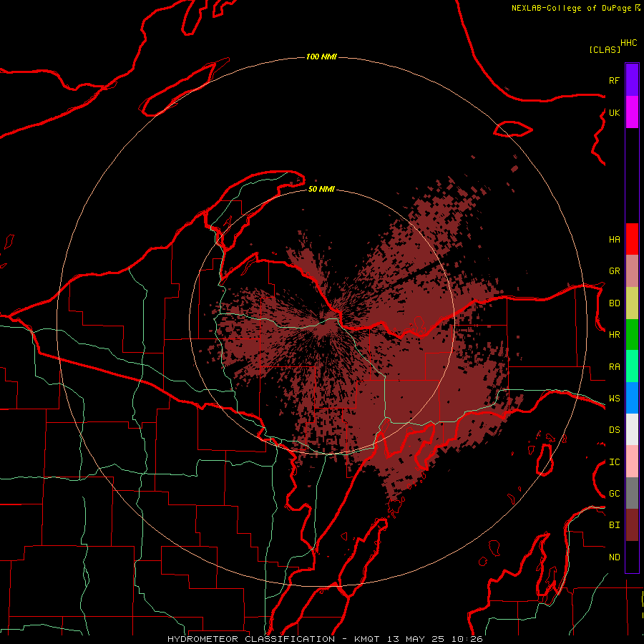Click the HYDROMETEOR CLASSIFICATION title text
Screen dimensions: 644x644
click(251, 639)
